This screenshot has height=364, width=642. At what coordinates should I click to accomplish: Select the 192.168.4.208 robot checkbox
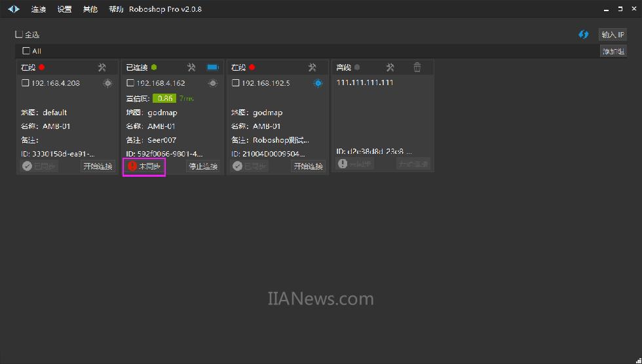click(x=25, y=83)
